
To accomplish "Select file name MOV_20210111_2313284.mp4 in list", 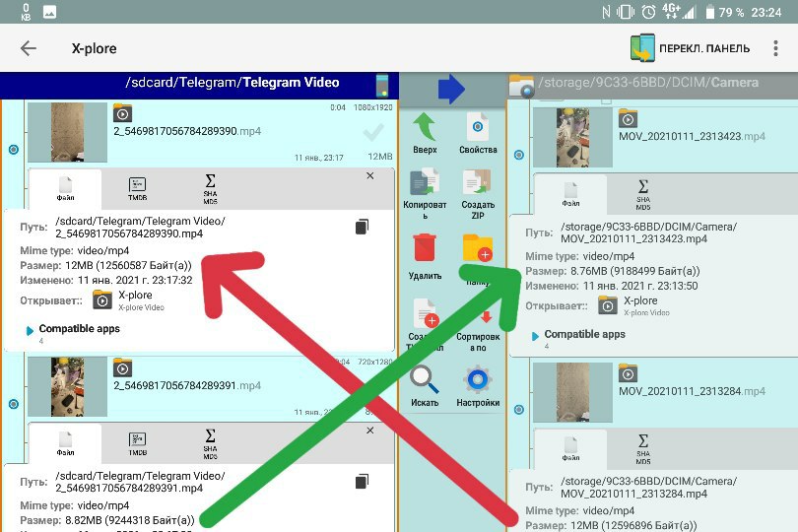I will (x=692, y=391).
